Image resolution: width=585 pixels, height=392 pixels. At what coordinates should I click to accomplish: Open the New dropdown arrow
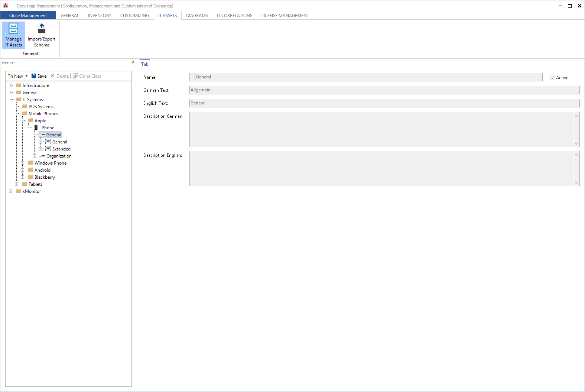click(x=26, y=76)
